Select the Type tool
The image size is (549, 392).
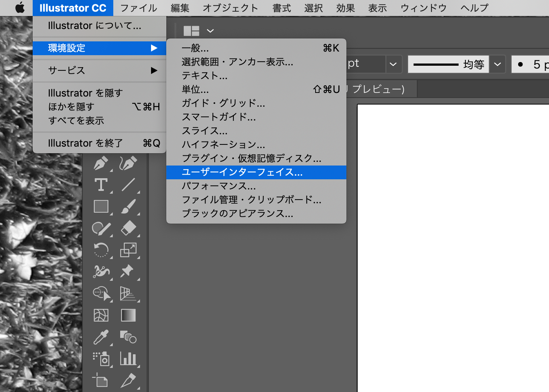(101, 185)
